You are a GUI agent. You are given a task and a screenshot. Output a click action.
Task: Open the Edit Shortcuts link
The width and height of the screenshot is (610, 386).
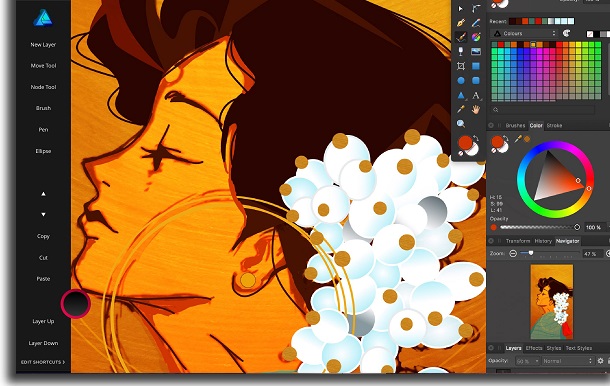[x=43, y=362]
